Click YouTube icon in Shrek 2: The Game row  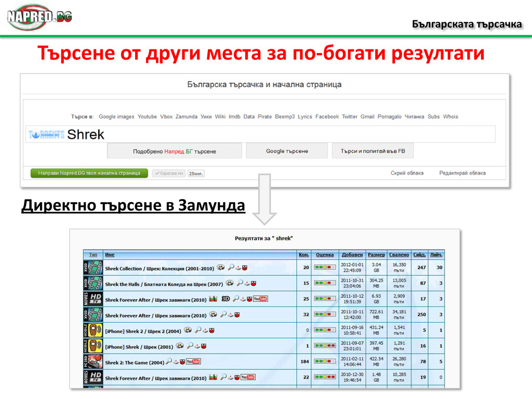pyautogui.click(x=193, y=362)
